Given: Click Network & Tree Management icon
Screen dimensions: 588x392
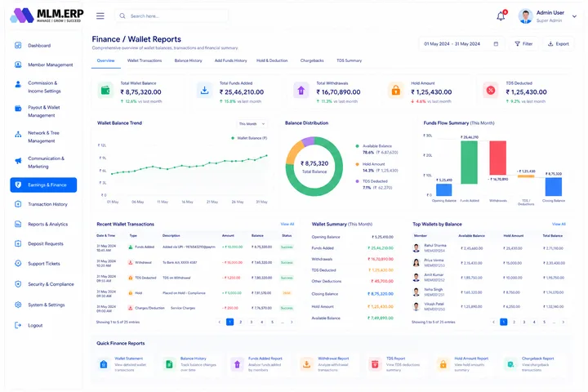Looking at the screenshot, I should [x=18, y=134].
